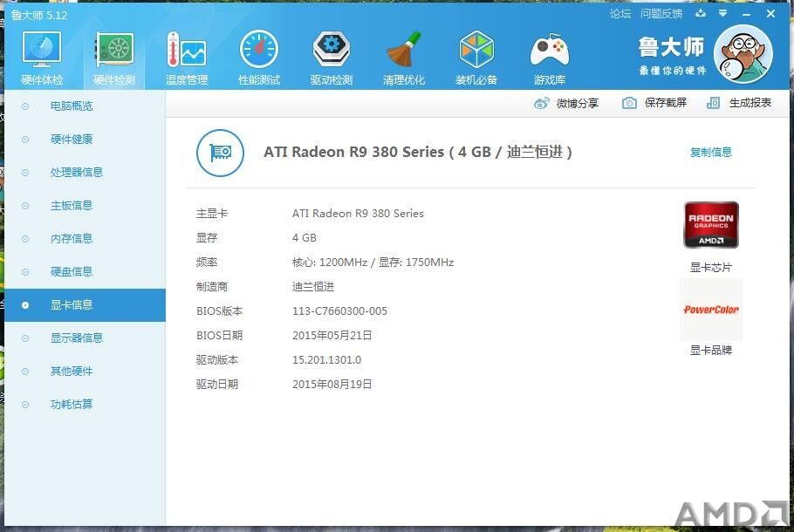Image resolution: width=794 pixels, height=532 pixels.
Task: Click the 鲁大师 5.12 window title
Action: (39, 15)
